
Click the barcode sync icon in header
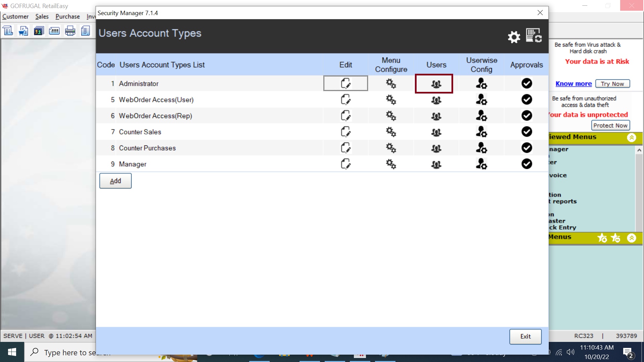534,36
